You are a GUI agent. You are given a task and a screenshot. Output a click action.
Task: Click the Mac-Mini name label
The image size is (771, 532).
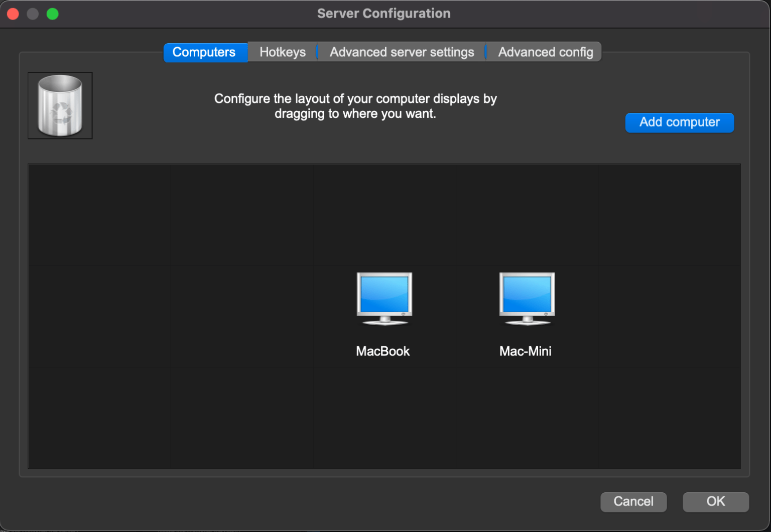coord(525,351)
